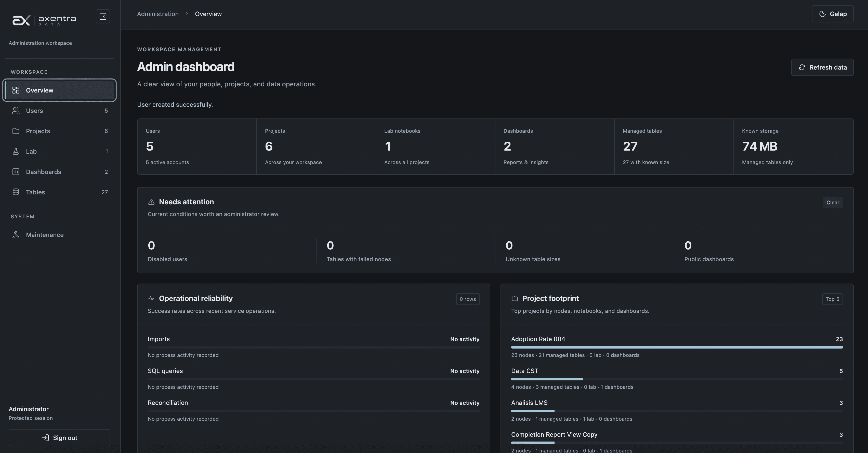Screen dimensions: 868x453
Task: Click the 0 rows badge
Action: pyautogui.click(x=468, y=299)
